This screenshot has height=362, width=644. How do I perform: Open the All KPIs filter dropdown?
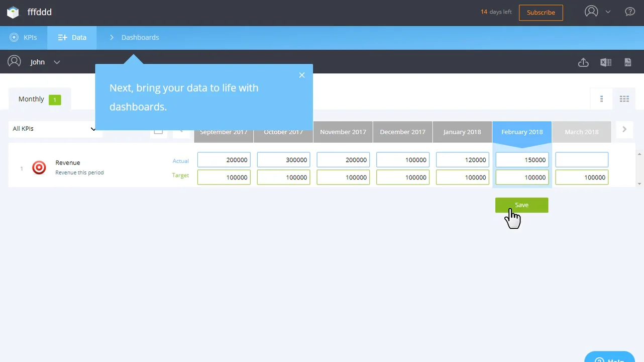[x=54, y=129]
